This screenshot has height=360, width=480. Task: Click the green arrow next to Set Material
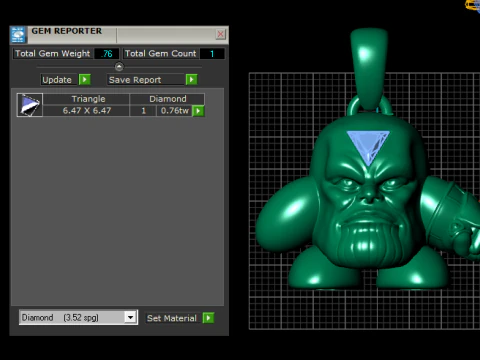click(x=208, y=318)
